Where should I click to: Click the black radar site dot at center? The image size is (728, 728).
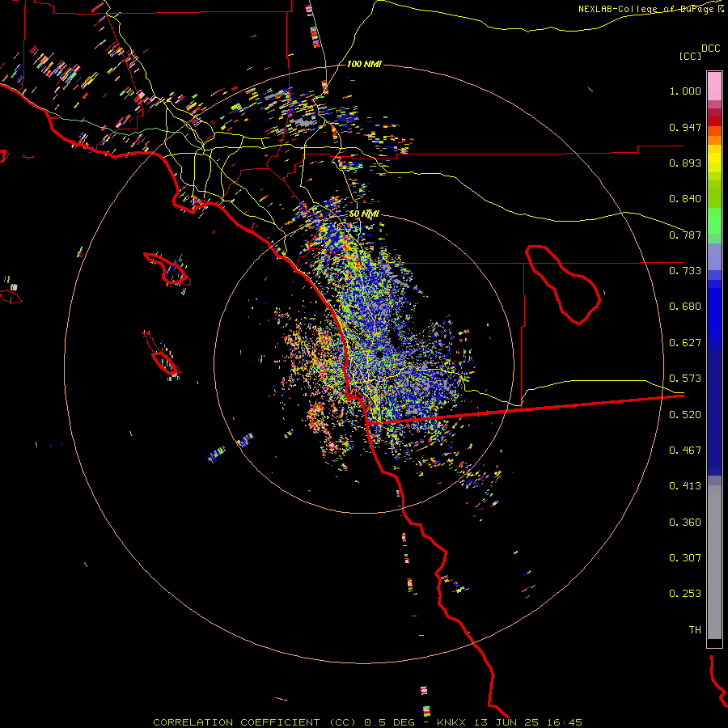tap(379, 355)
